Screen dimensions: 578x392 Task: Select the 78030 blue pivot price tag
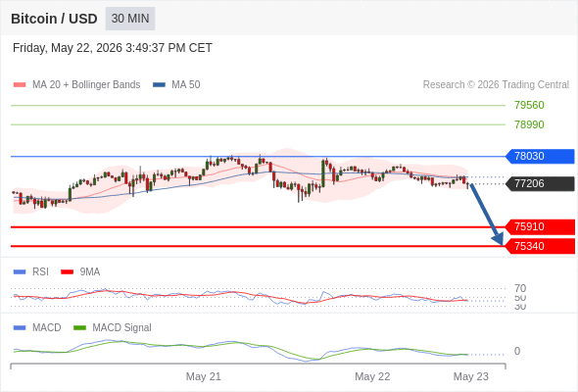coord(540,156)
